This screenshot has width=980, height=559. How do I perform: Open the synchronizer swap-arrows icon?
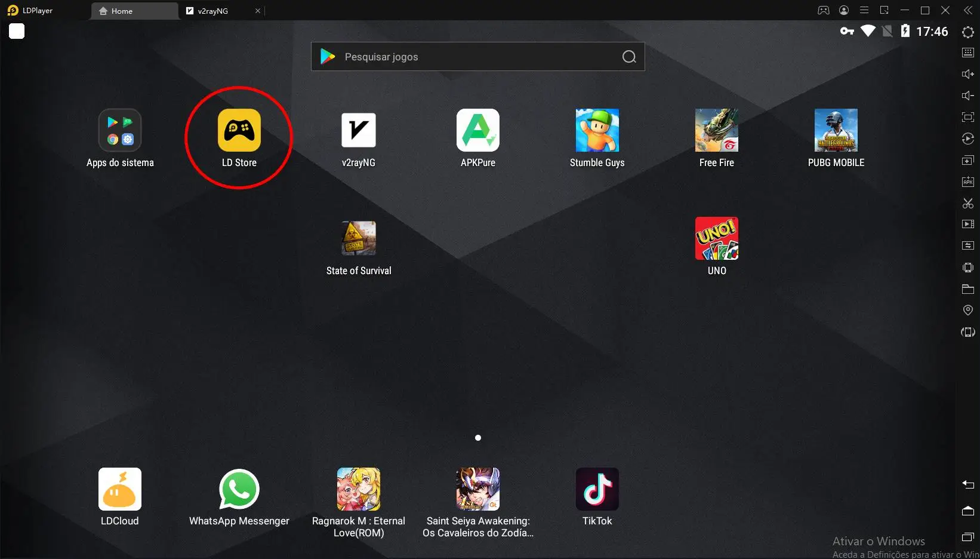pos(968,245)
